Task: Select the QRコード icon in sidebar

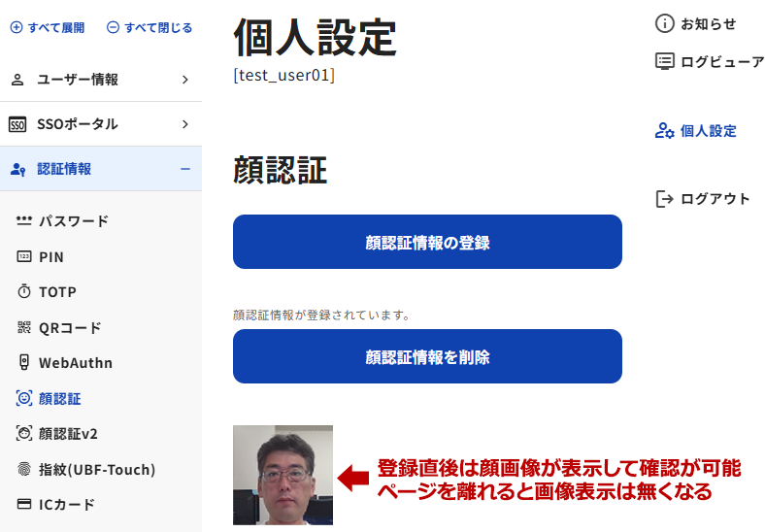Action: coord(24,328)
